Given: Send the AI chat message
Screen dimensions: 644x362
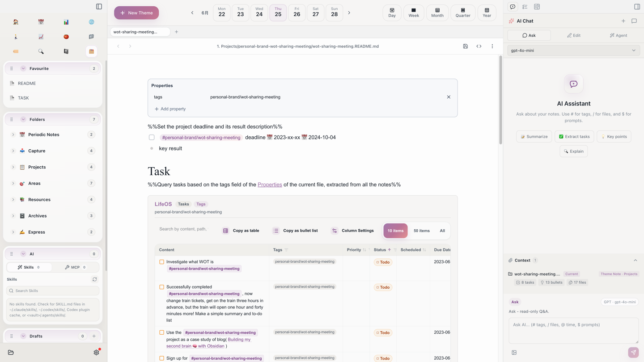Looking at the screenshot, I should [633, 352].
